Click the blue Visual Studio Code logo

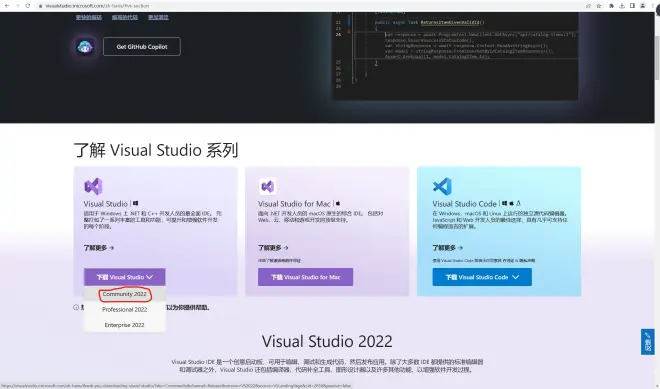442,187
